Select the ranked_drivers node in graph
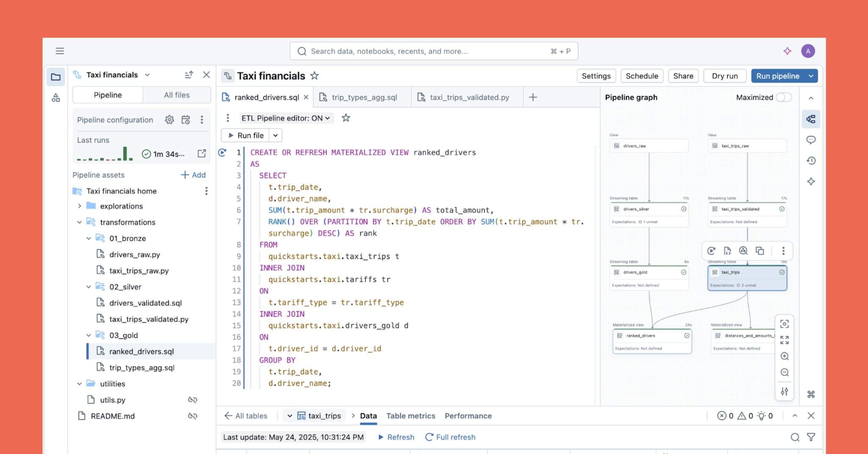This screenshot has width=868, height=454. coord(652,341)
